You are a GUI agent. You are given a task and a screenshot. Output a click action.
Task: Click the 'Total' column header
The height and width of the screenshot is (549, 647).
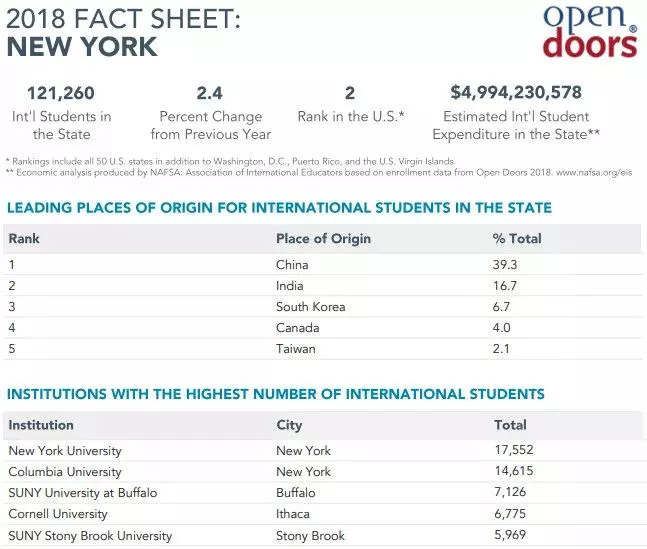coord(510,425)
